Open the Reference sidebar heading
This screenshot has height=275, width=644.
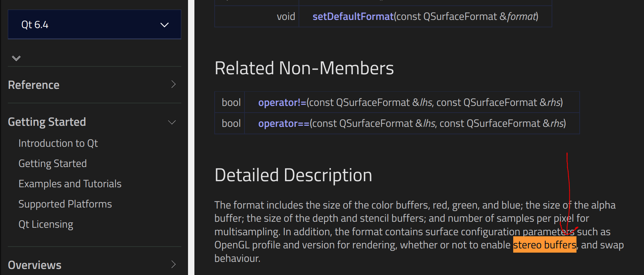pyautogui.click(x=34, y=85)
